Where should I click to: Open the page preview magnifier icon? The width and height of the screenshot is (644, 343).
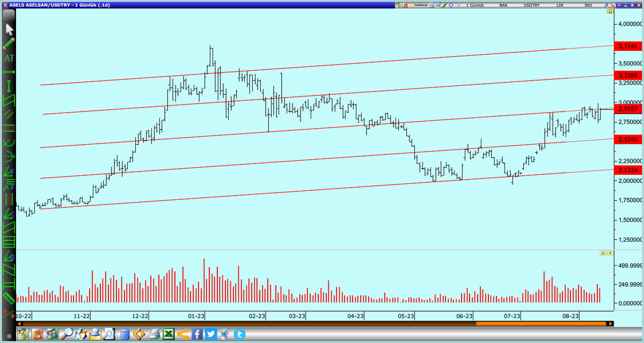pyautogui.click(x=109, y=334)
